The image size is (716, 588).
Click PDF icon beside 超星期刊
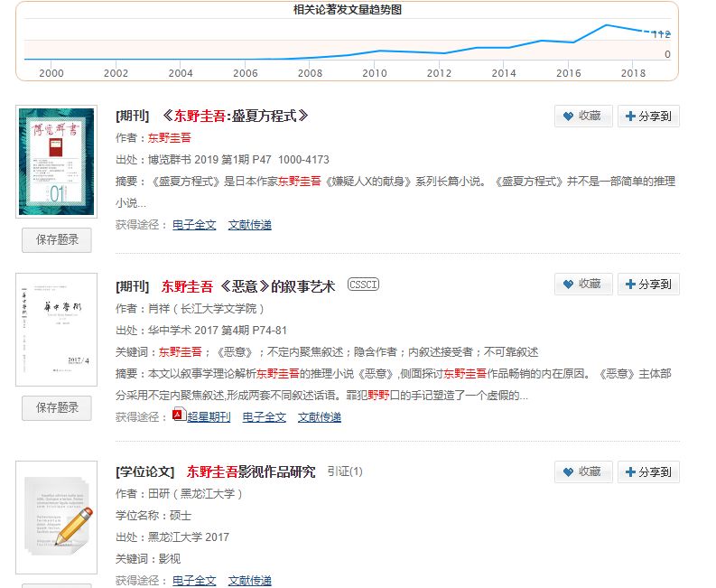point(178,415)
